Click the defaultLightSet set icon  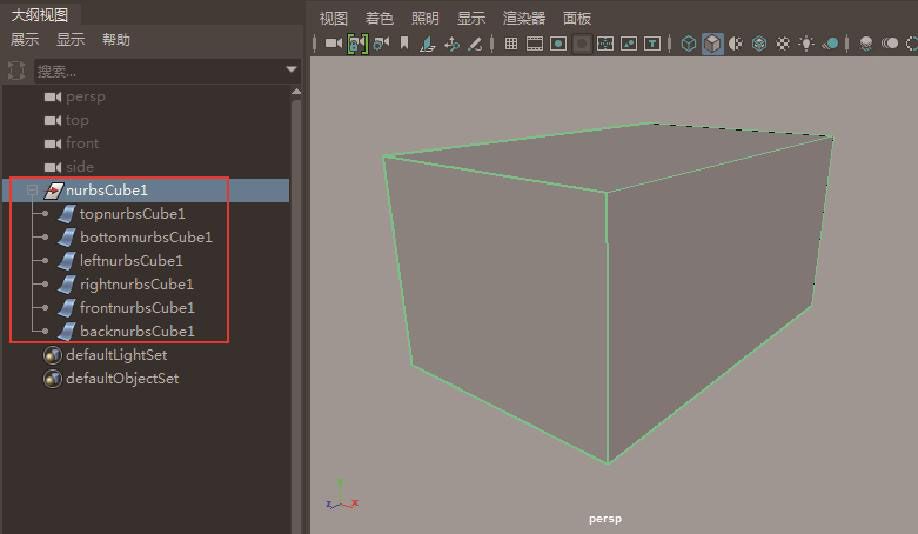tap(53, 355)
